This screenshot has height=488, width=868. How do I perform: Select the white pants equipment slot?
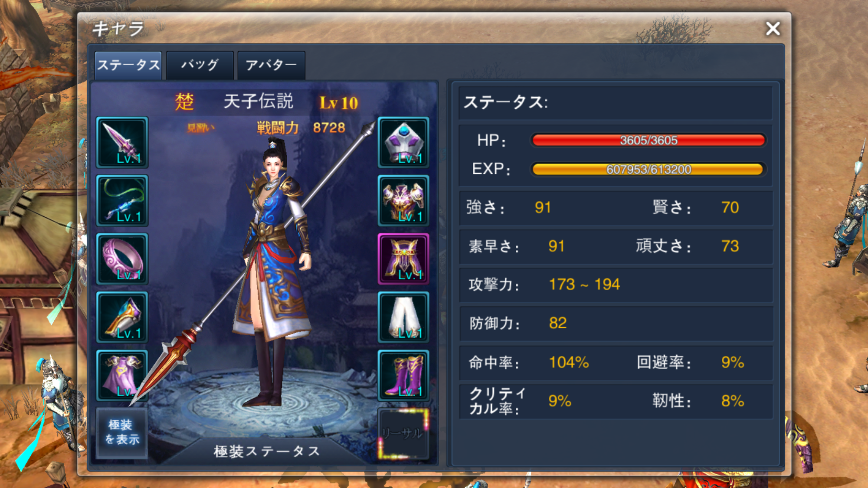click(x=403, y=317)
